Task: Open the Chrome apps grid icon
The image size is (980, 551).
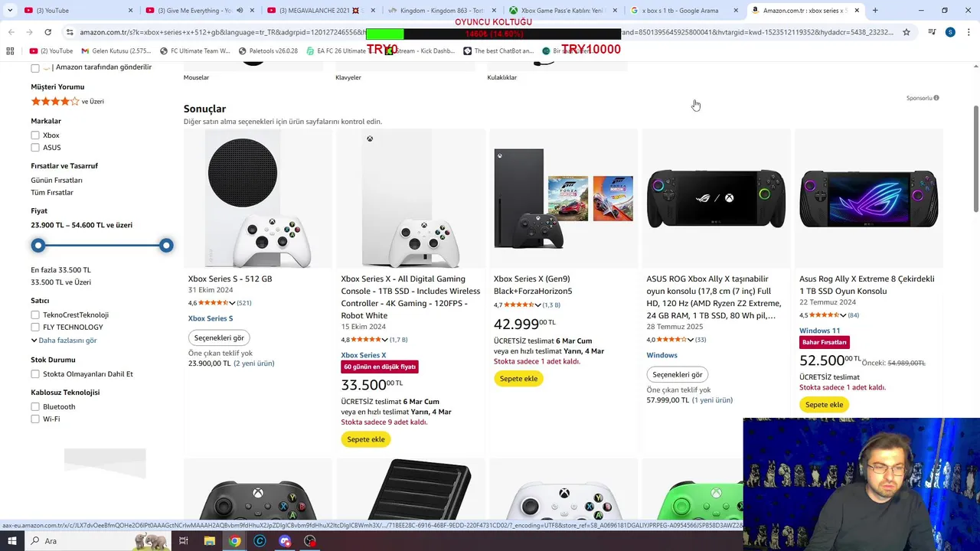Action: (10, 51)
